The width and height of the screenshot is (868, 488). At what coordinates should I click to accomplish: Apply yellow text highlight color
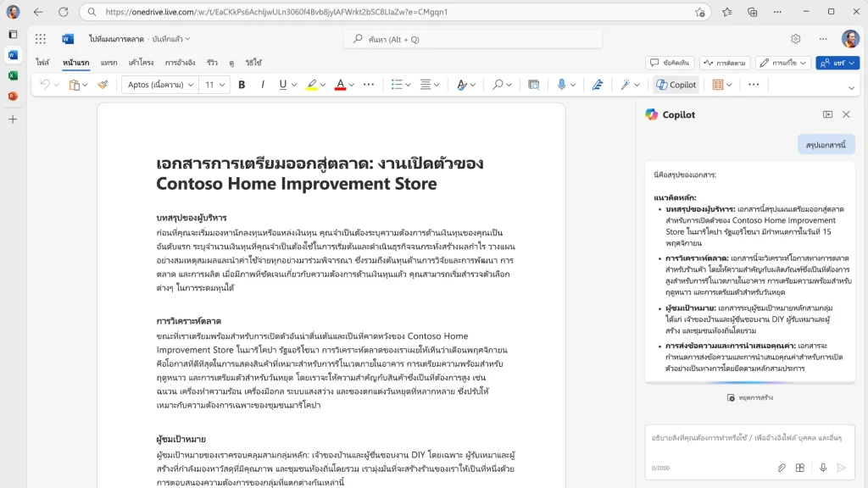[312, 85]
